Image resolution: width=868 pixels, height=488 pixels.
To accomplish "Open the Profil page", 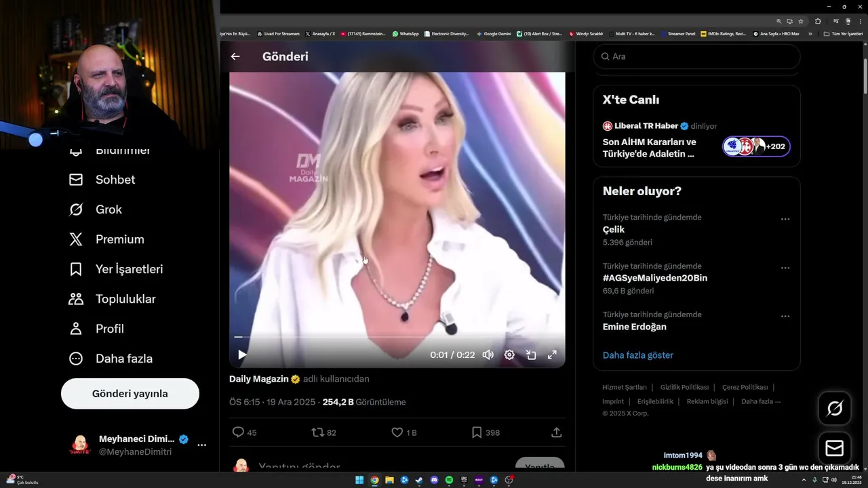I will [x=96, y=329].
